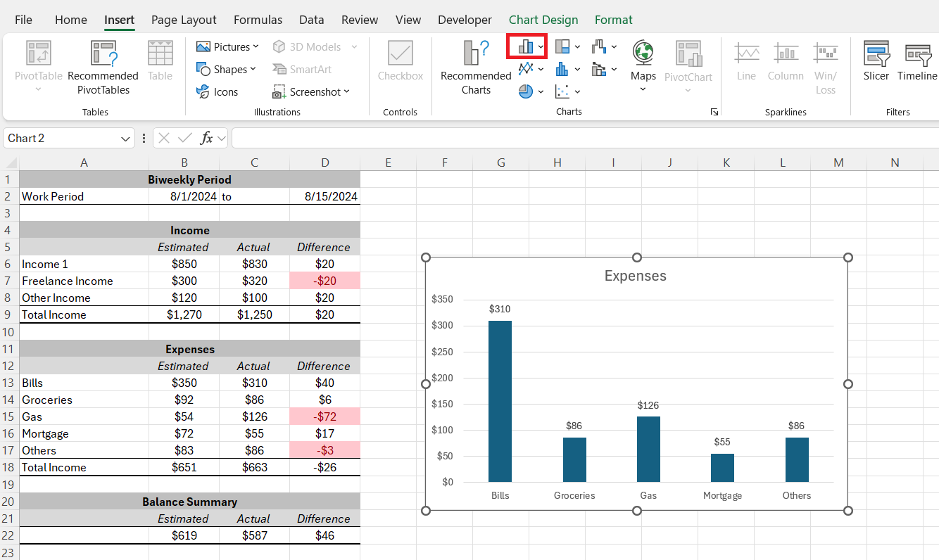
Task: Select the -$26 expenses difference cell
Action: [x=324, y=467]
